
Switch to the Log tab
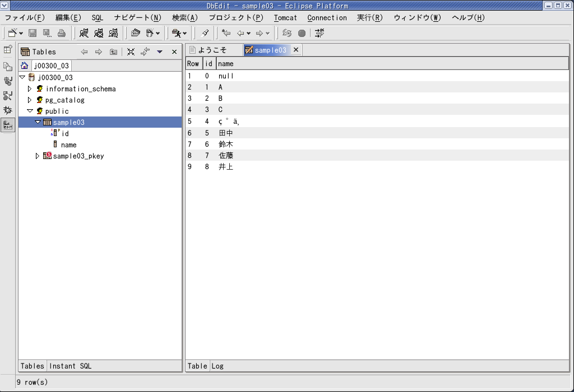click(217, 366)
